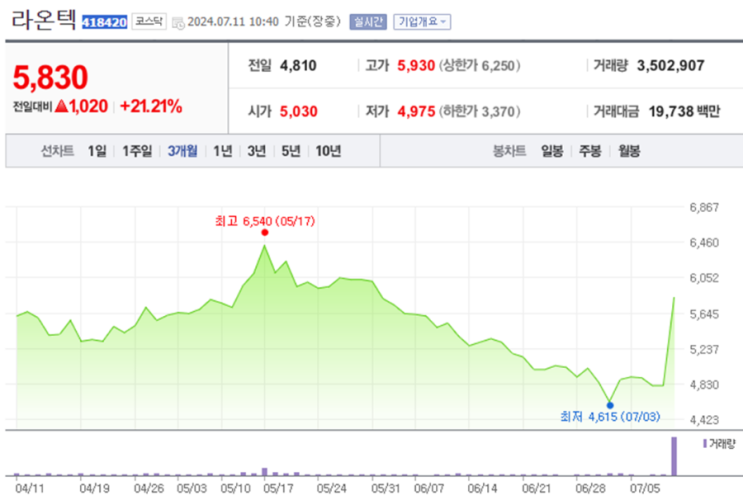This screenshot has height=500, width=743.
Task: Click the 07/05 date label on the axis
Action: [645, 488]
